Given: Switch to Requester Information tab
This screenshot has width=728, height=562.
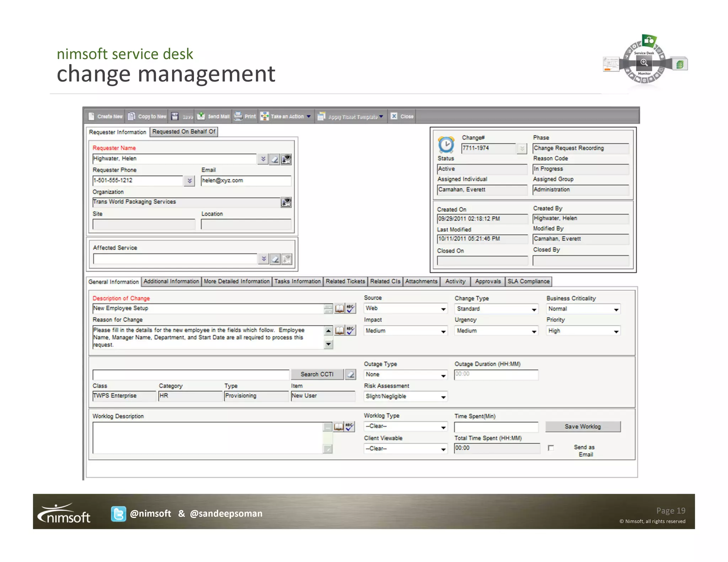Looking at the screenshot, I should coord(117,132).
